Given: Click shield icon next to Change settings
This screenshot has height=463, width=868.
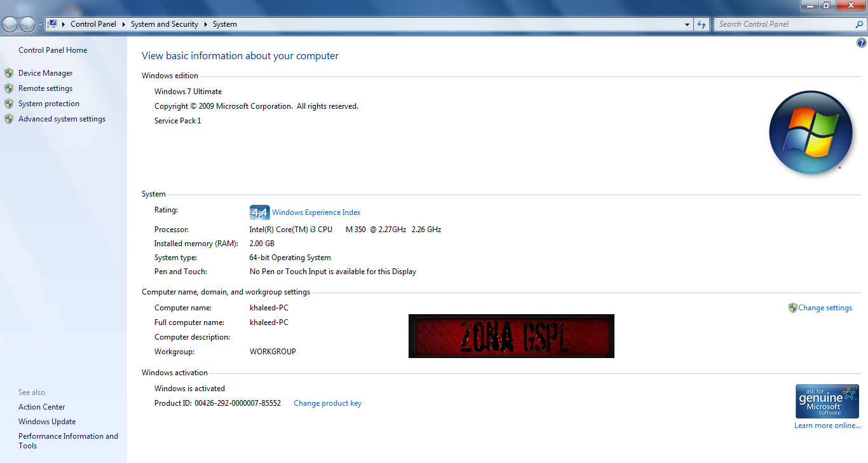Looking at the screenshot, I should pyautogui.click(x=792, y=308).
